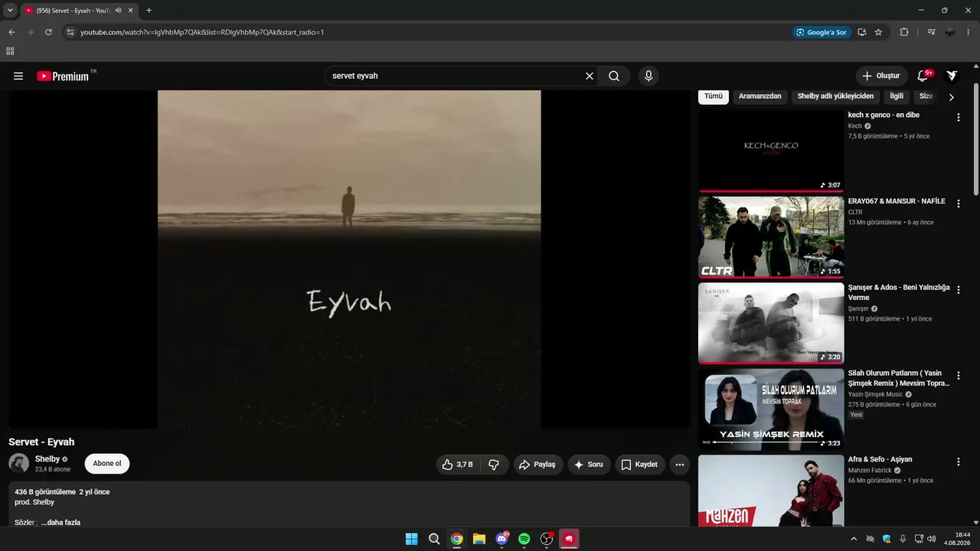Click the 'Abone ol' subscribe button
The height and width of the screenshot is (551, 980).
107,464
